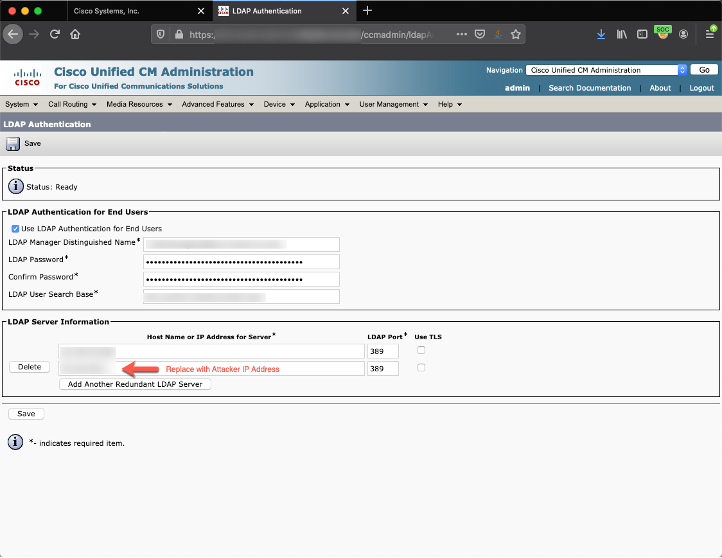Click the Go navigation button
Viewport: 722px width, 558px height.
(x=704, y=70)
